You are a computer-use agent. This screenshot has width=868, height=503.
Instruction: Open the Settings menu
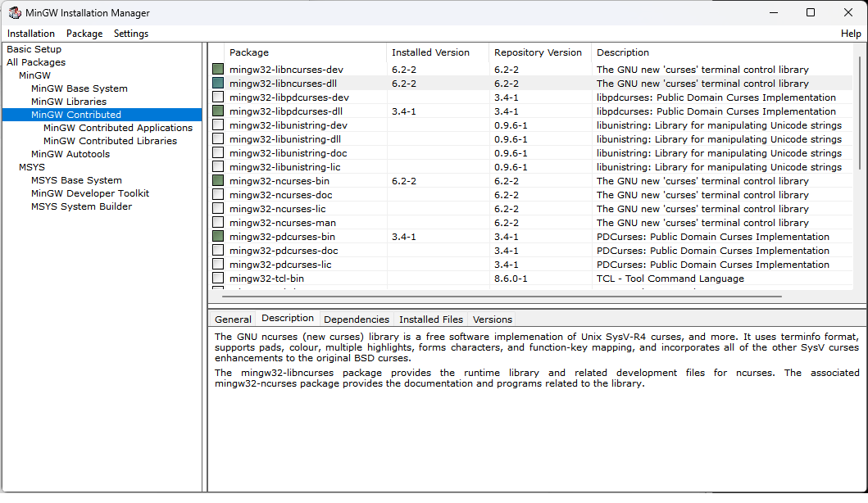pos(131,34)
